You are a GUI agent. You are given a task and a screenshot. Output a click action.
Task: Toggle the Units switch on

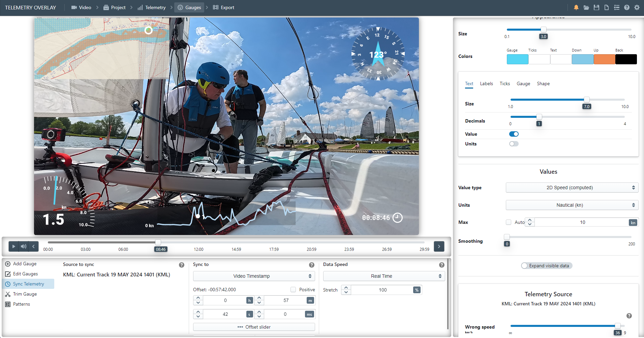coord(514,144)
